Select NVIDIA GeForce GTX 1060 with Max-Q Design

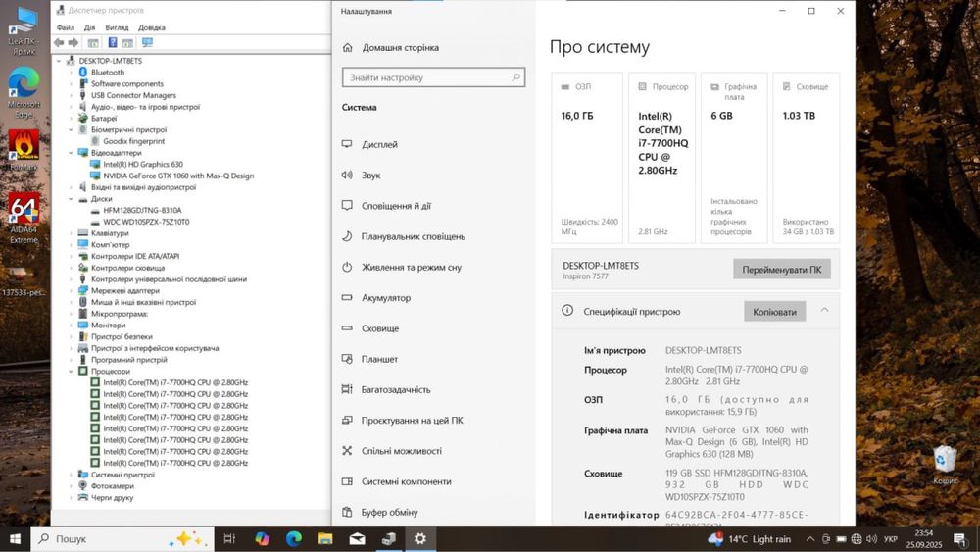coord(178,176)
